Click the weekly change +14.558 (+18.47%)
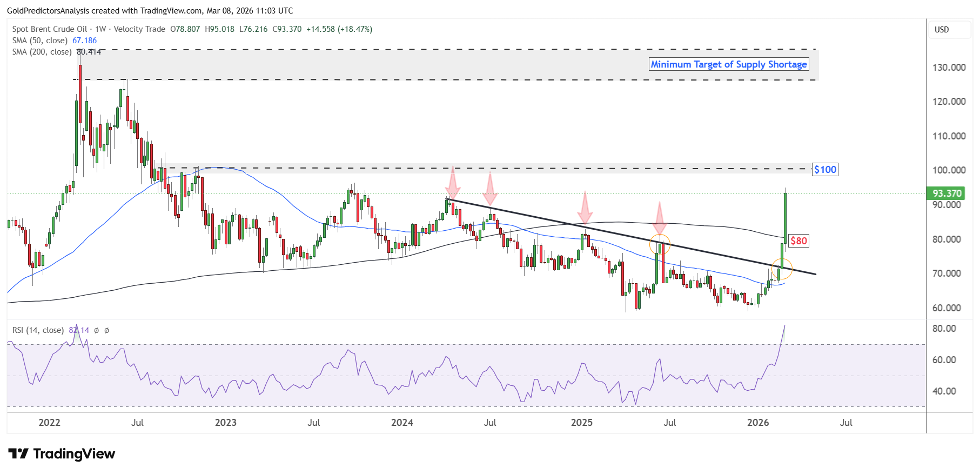This screenshot has height=474, width=980. (339, 29)
